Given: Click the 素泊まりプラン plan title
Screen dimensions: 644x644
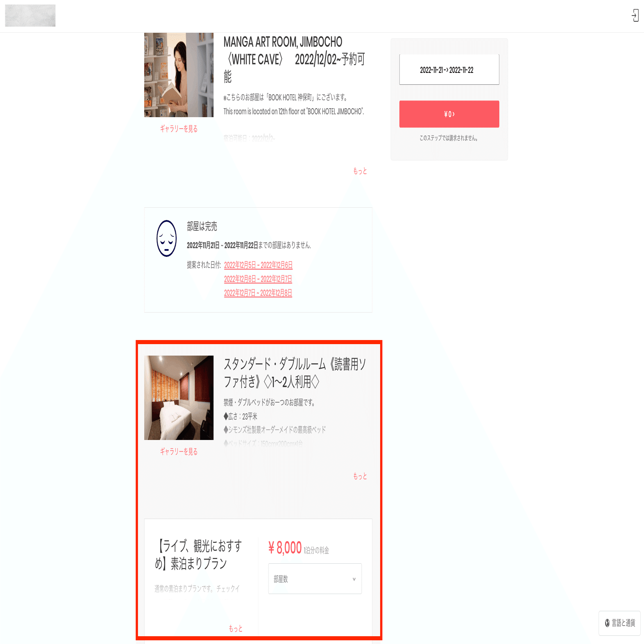Looking at the screenshot, I should pyautogui.click(x=198, y=555).
